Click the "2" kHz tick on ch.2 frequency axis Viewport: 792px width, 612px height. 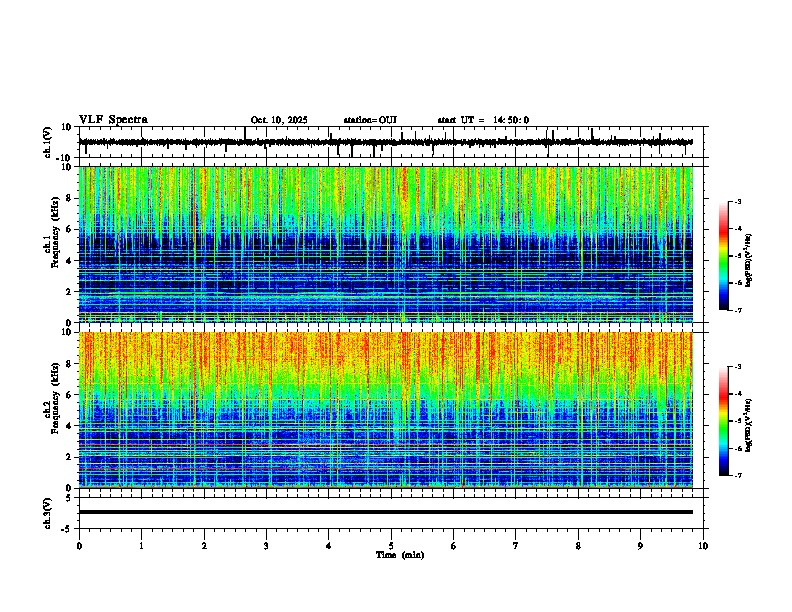tap(70, 457)
